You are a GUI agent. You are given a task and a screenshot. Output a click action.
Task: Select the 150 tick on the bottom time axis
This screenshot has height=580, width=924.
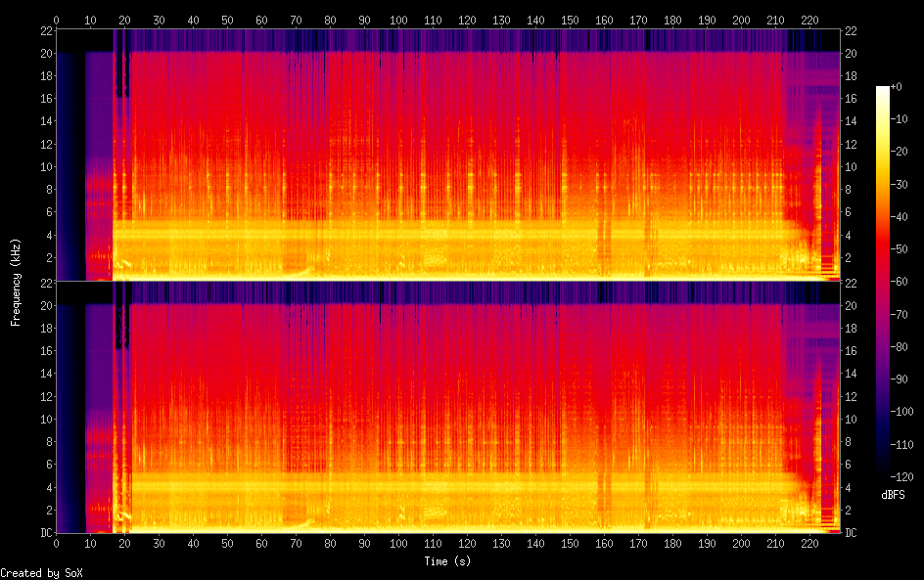click(x=570, y=544)
